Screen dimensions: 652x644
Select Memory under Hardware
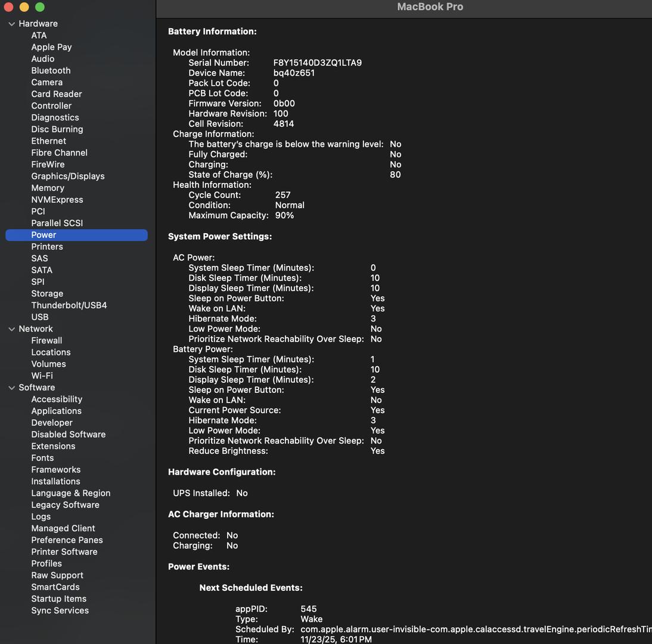tap(48, 188)
